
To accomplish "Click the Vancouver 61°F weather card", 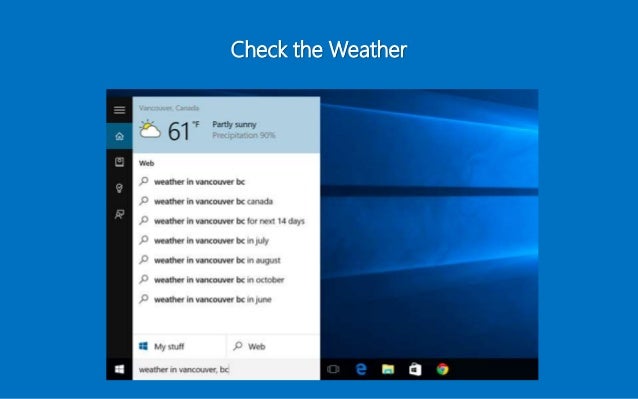I will coord(226,125).
